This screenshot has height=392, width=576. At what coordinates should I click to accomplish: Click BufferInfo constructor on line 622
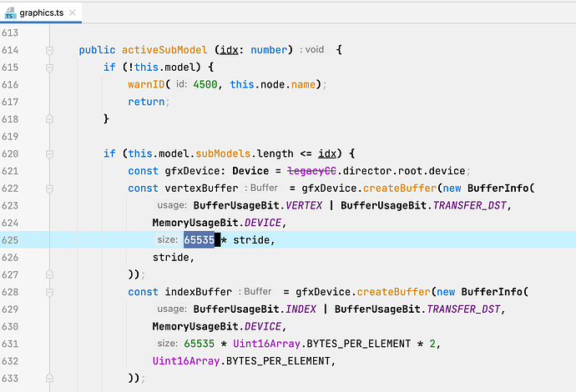(498, 188)
